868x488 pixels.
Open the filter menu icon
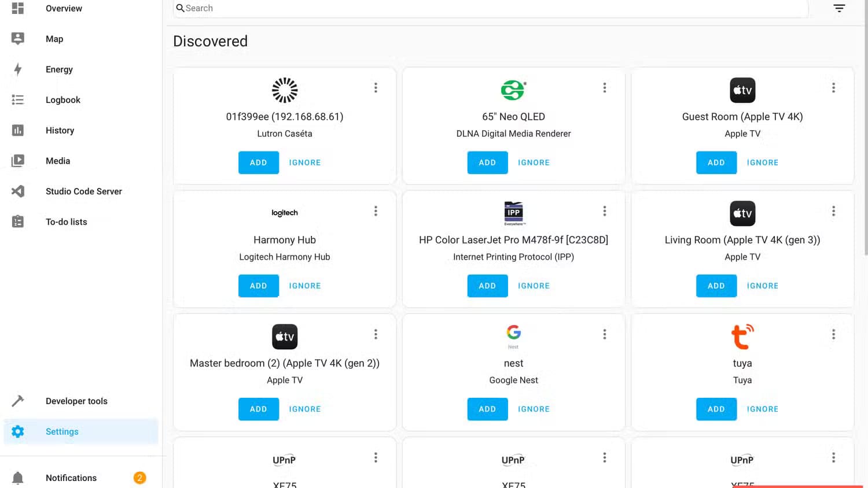tap(839, 8)
